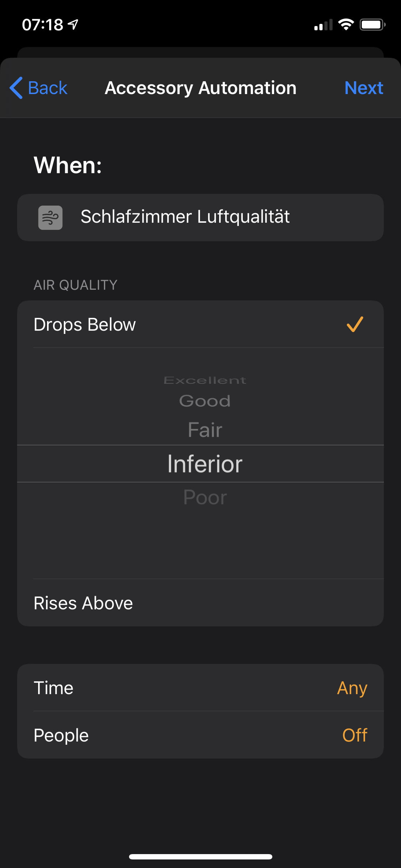The height and width of the screenshot is (868, 401).
Task: Open the People setting showing Off
Action: click(200, 735)
